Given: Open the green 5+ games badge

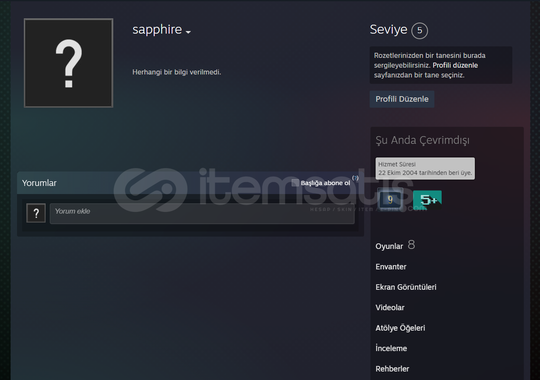Looking at the screenshot, I should [x=427, y=199].
